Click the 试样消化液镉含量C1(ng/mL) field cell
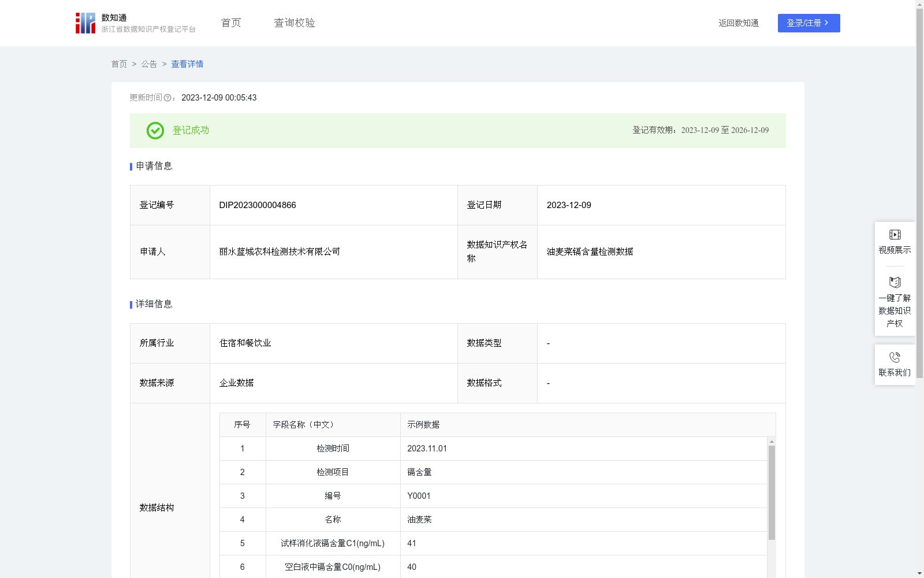 tap(333, 543)
